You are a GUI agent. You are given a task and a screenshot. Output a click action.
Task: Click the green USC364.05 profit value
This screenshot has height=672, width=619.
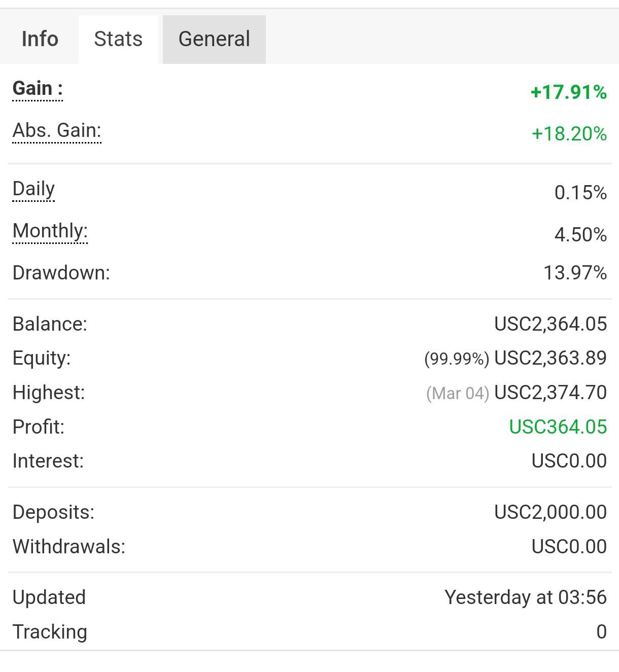click(558, 427)
